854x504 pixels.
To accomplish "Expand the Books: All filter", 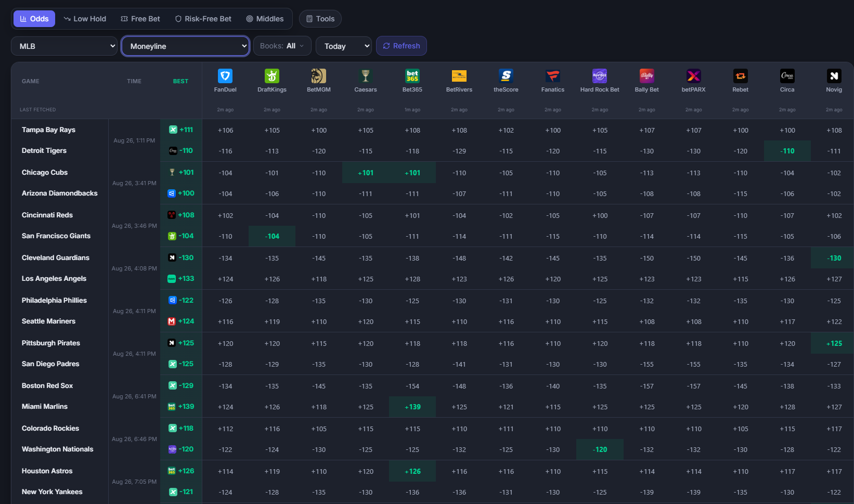I will click(282, 46).
